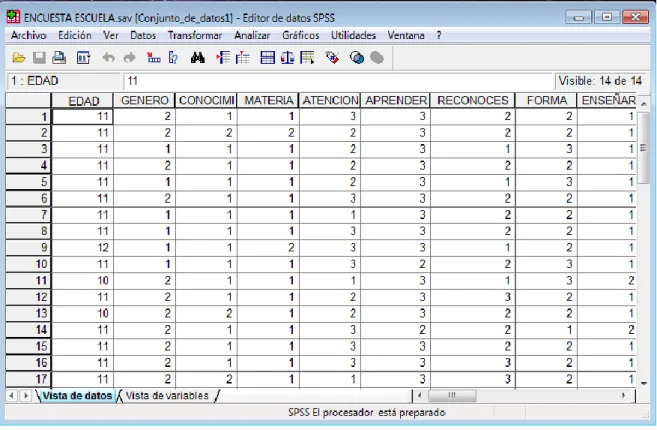Click the grayed Show All Variables icon
This screenshot has width=657, height=430.
(x=377, y=58)
